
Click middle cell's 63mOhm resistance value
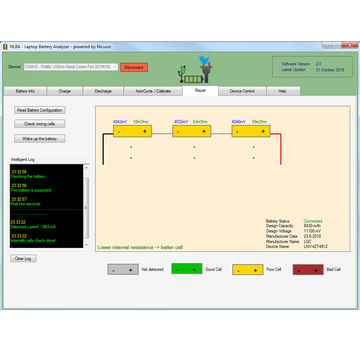[x=200, y=122]
